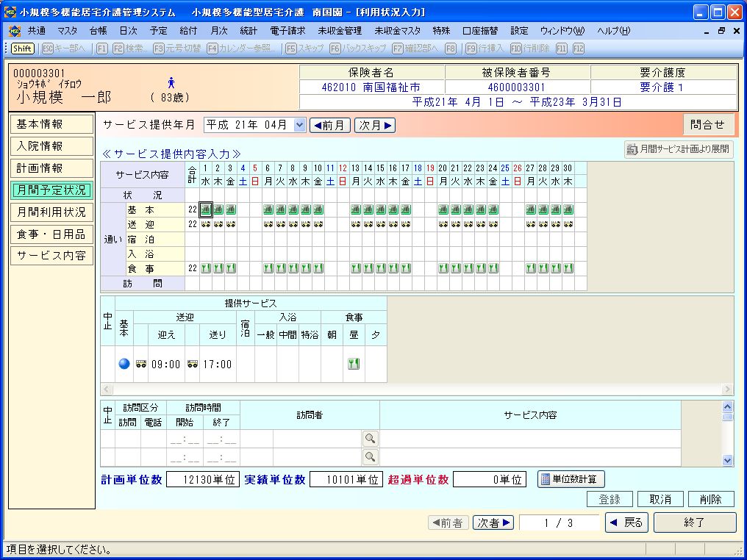
Task: Open the サービス提供年月 dropdown
Action: point(299,125)
